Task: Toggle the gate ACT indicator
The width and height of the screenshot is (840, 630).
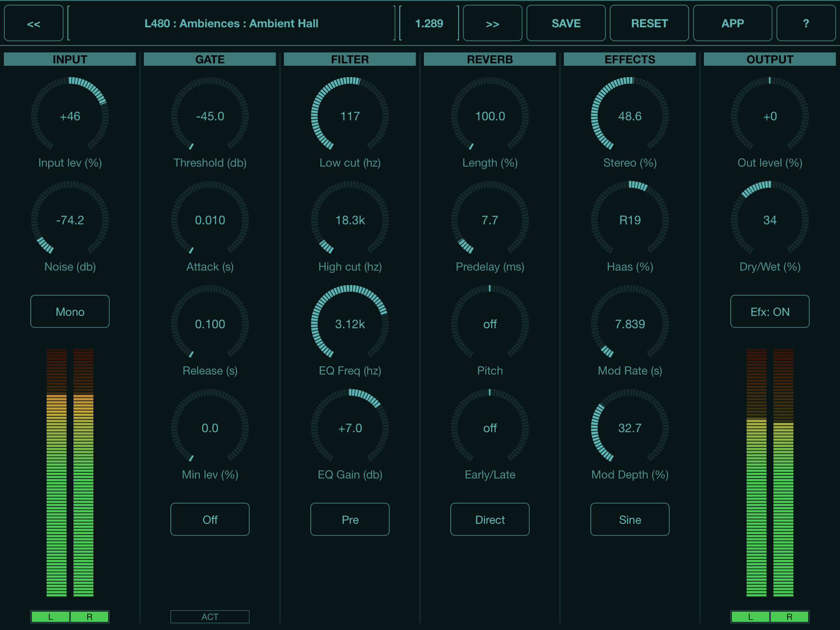Action: click(x=210, y=617)
